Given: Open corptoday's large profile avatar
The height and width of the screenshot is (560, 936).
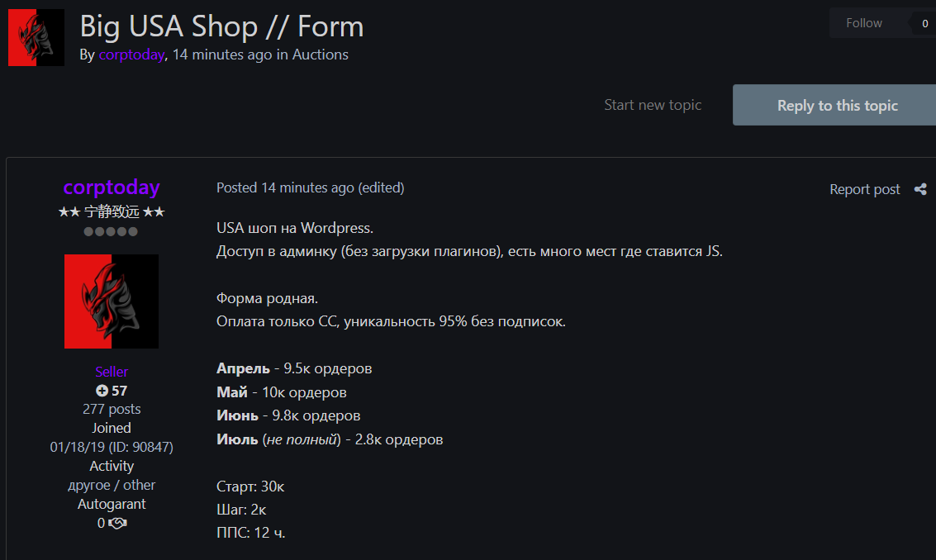Looking at the screenshot, I should pos(112,301).
